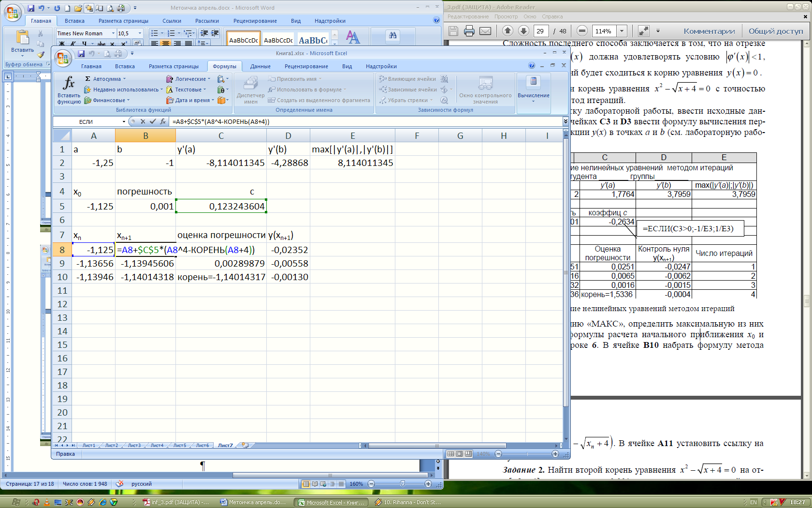The image size is (812, 508).
Task: Click Зависимые ячейки trace dependents
Action: click(x=408, y=90)
